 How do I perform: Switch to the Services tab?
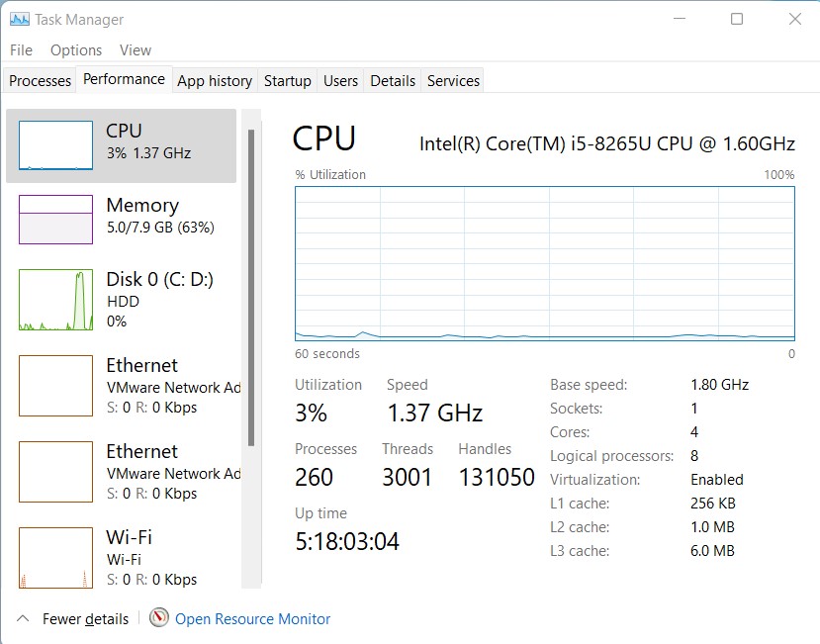pyautogui.click(x=452, y=80)
